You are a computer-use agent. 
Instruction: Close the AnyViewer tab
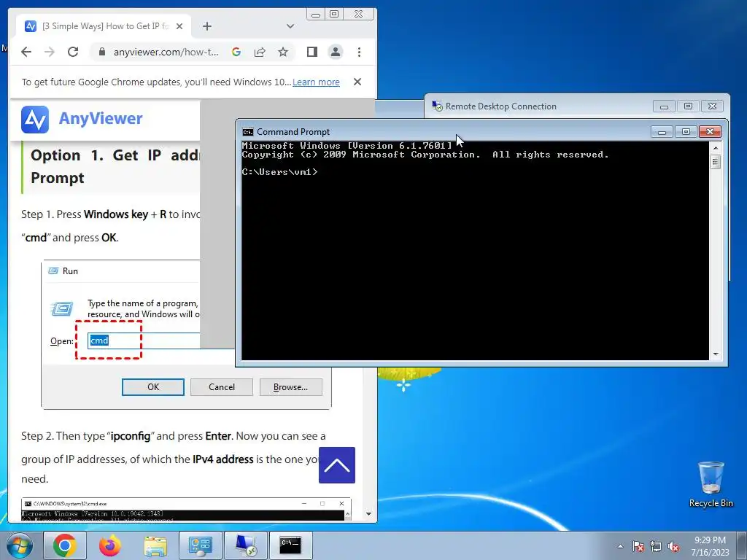179,26
